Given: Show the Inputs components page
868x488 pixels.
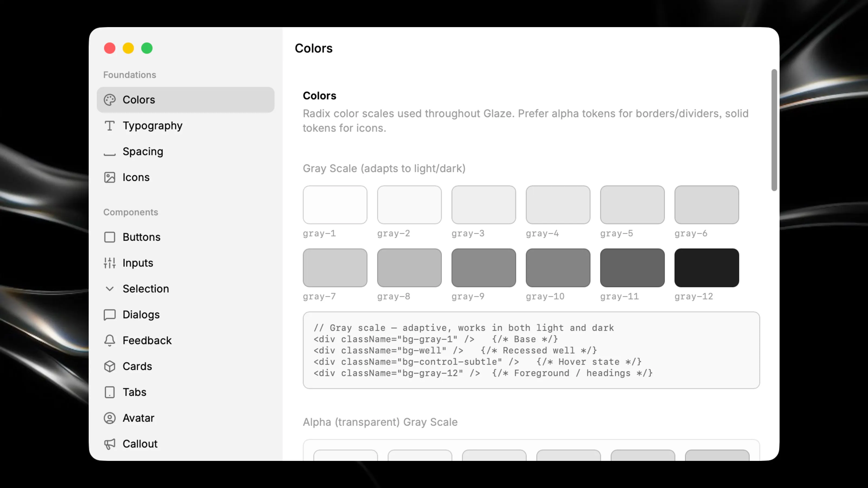Looking at the screenshot, I should 186,263.
